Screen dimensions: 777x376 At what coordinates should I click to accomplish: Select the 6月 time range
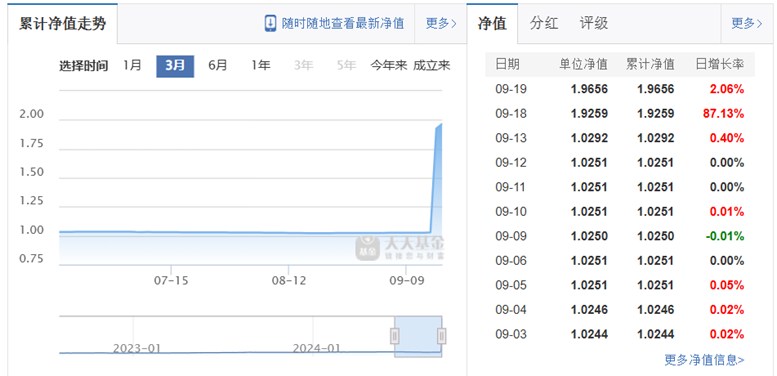tap(218, 66)
